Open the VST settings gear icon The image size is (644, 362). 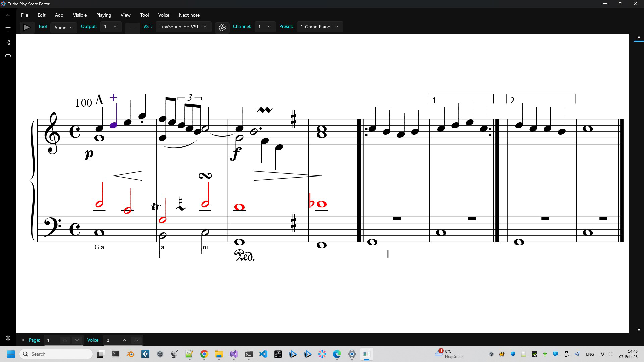pos(222,28)
